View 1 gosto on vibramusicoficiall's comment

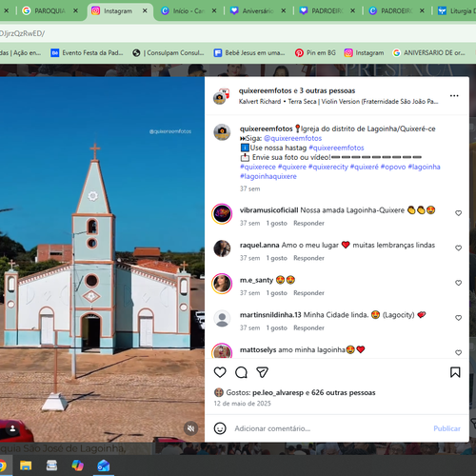click(x=276, y=224)
